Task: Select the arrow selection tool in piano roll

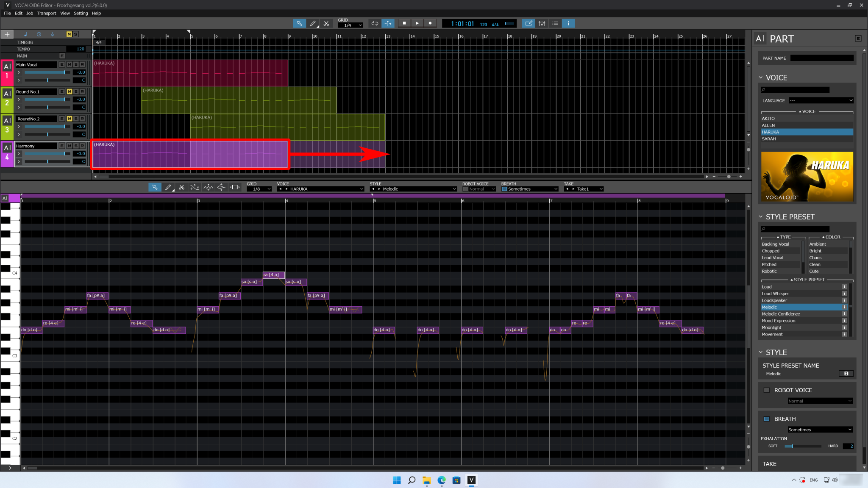Action: 155,187
